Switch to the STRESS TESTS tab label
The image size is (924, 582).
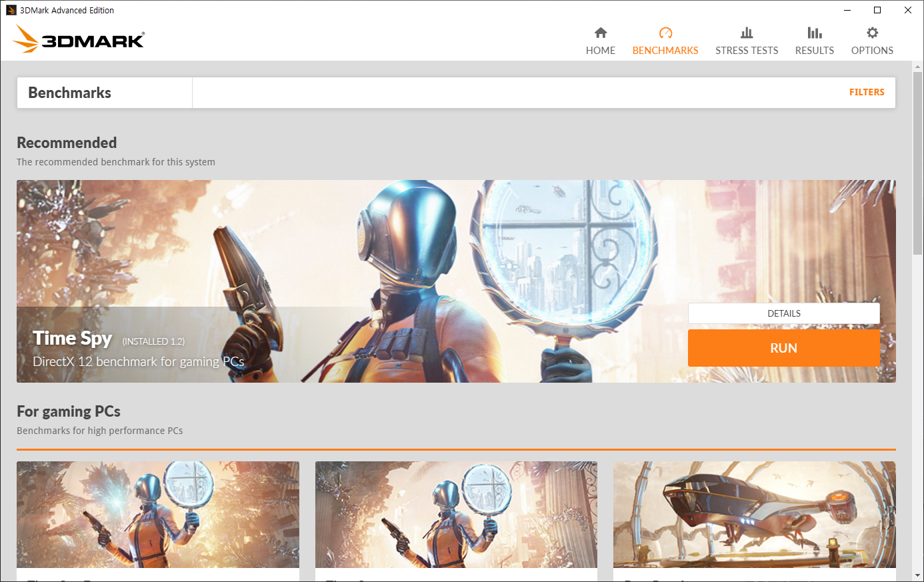(x=747, y=51)
